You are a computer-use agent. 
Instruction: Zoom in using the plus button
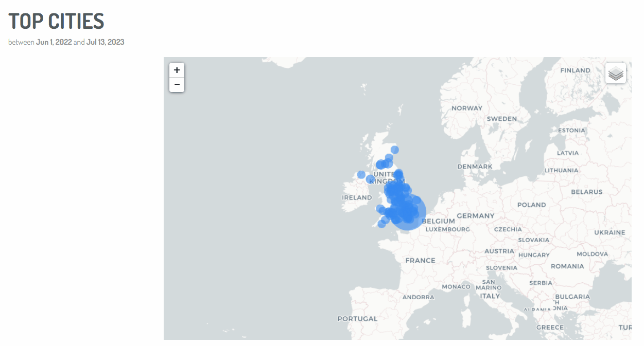[x=177, y=70]
